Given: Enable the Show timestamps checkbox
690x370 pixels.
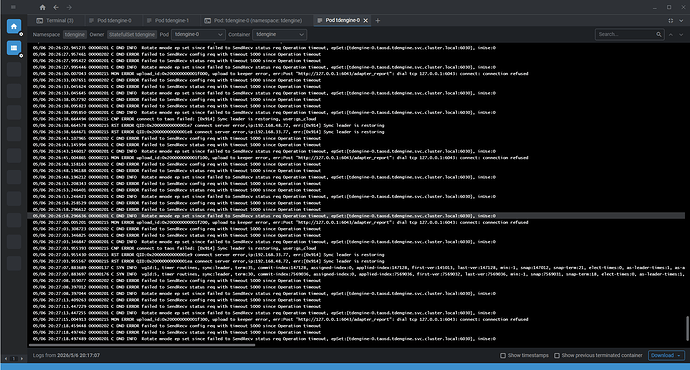Looking at the screenshot, I should click(503, 355).
